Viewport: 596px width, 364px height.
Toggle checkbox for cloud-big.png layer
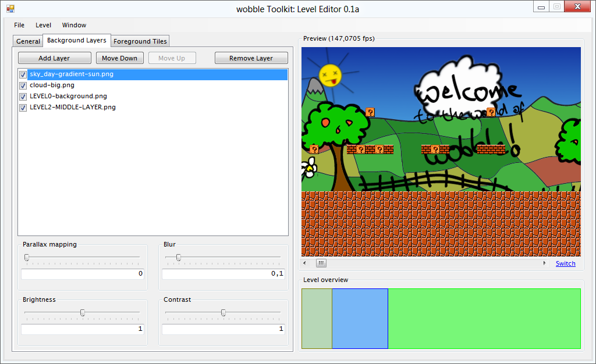coord(23,85)
